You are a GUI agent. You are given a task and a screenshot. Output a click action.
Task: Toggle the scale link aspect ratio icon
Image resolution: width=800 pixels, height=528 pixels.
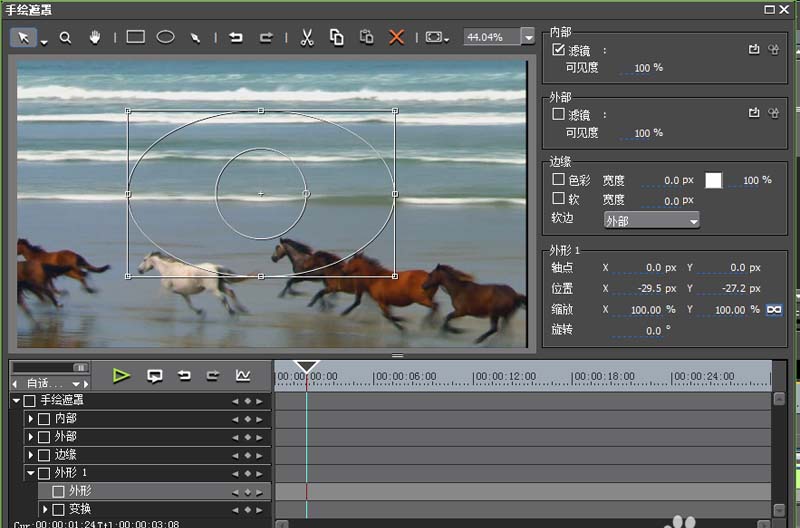tap(773, 310)
